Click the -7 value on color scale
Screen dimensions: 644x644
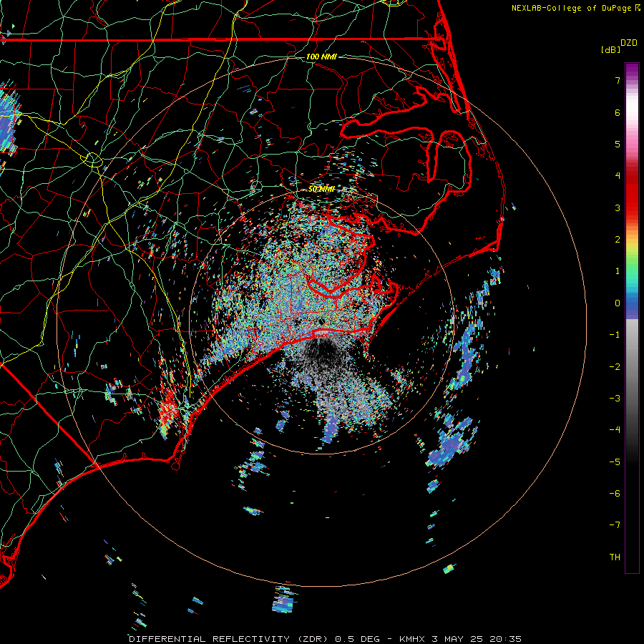615,525
